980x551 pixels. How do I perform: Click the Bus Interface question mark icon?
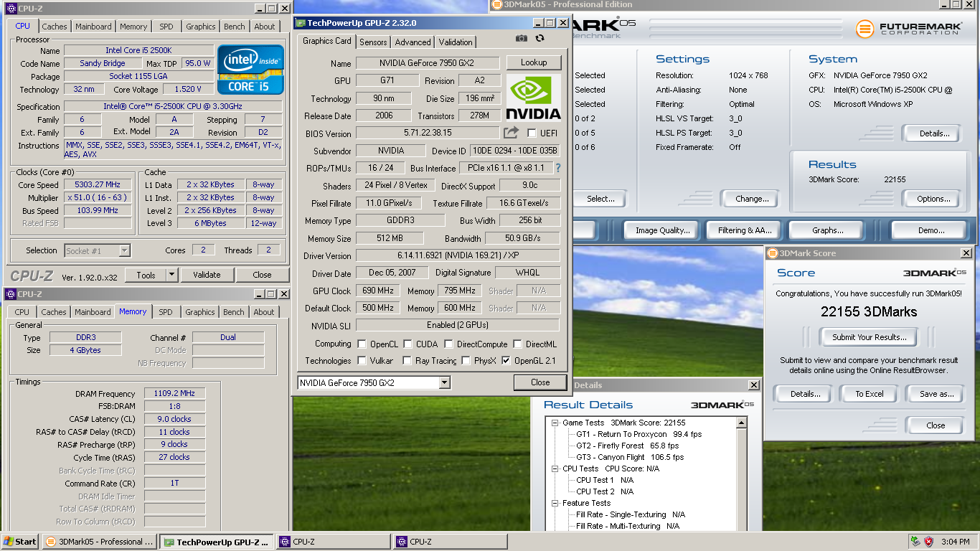[x=558, y=168]
